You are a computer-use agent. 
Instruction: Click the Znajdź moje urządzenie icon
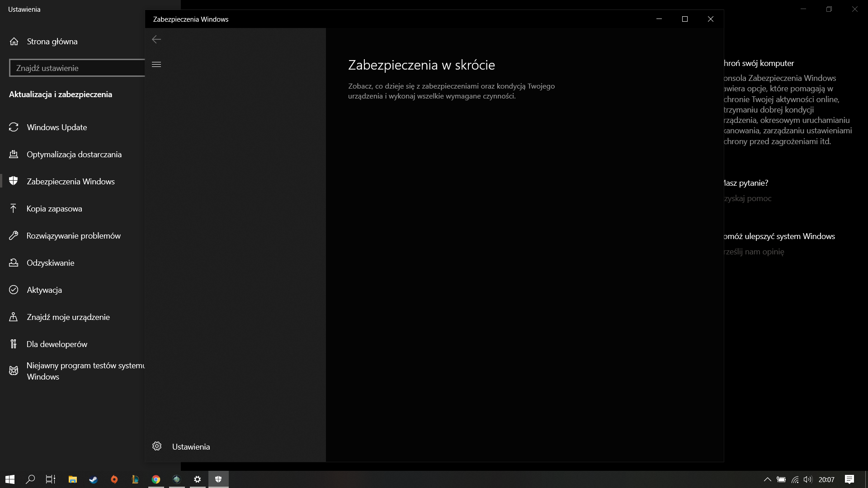(14, 317)
